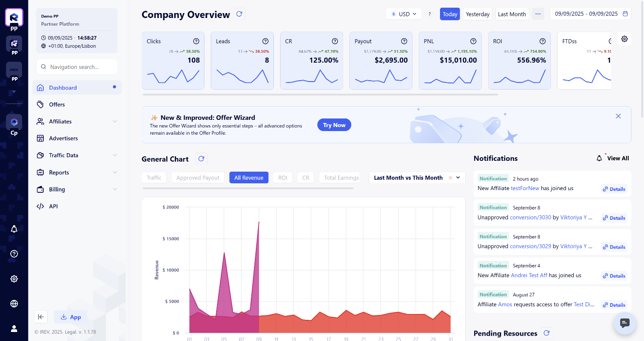Image resolution: width=644 pixels, height=341 pixels.
Task: Refresh the Pending Resources section
Action: tap(547, 333)
